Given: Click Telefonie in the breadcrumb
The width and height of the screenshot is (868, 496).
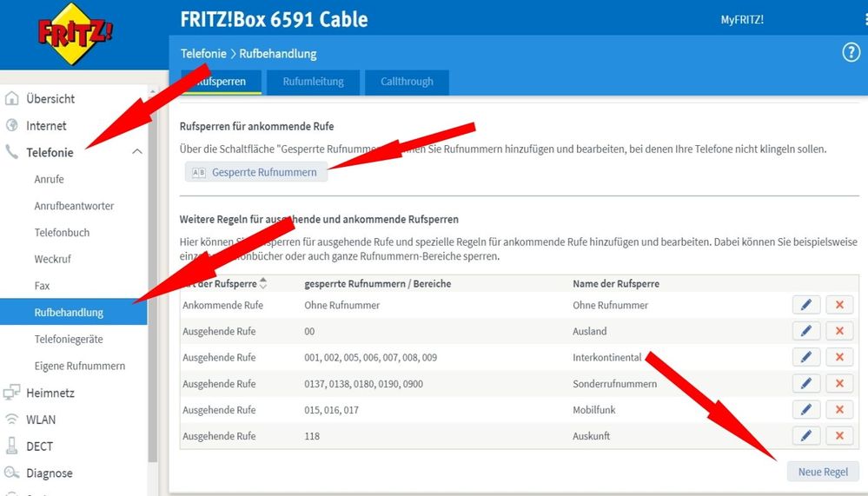Looking at the screenshot, I should click(x=203, y=54).
